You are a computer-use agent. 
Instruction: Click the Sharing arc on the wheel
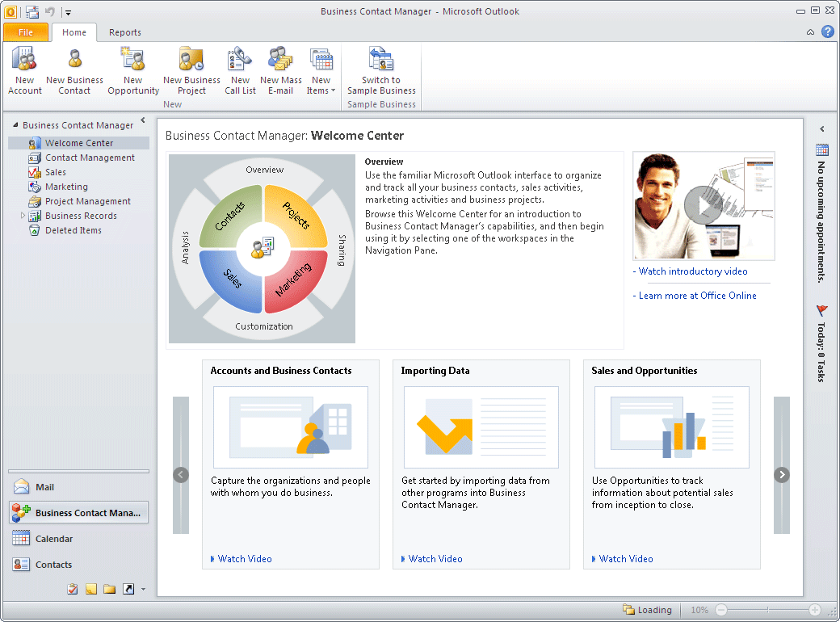pyautogui.click(x=342, y=250)
